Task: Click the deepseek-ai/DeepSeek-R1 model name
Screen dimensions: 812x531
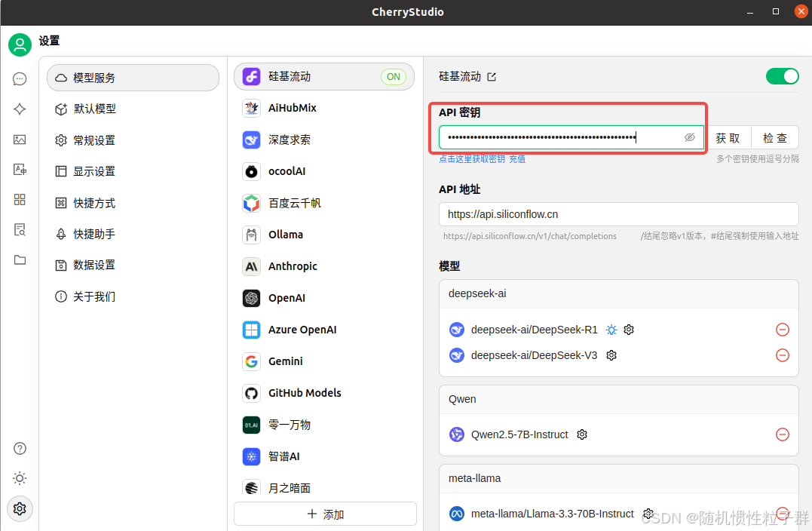Action: [534, 330]
